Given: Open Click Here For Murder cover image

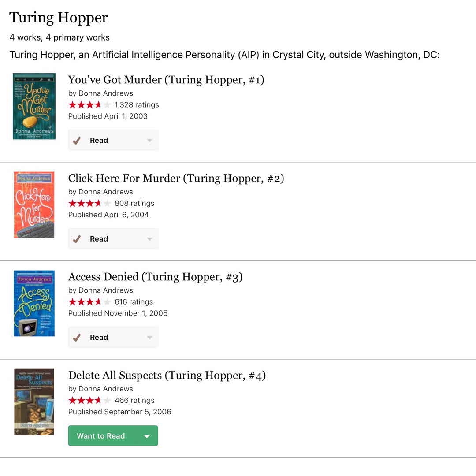Looking at the screenshot, I should tap(34, 205).
